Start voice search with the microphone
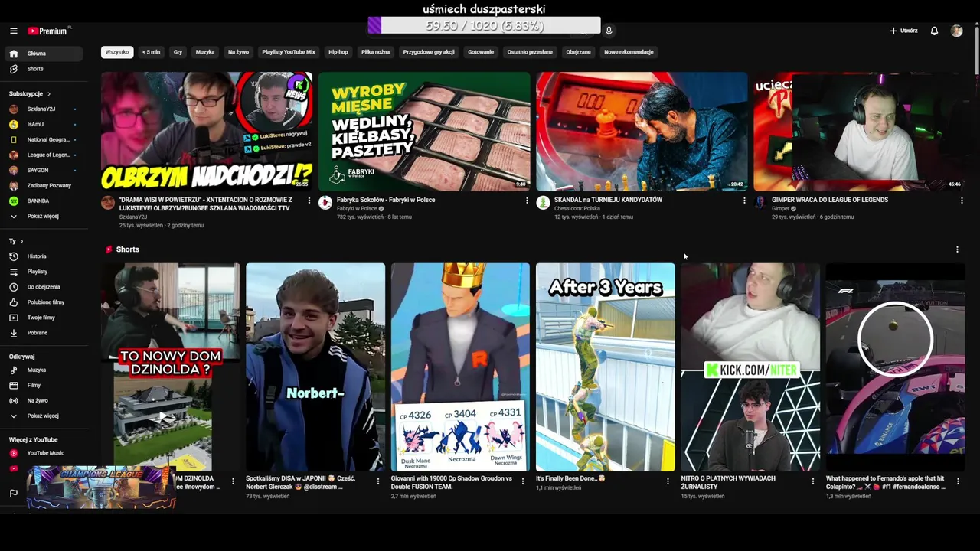This screenshot has height=551, width=980. coord(609,31)
